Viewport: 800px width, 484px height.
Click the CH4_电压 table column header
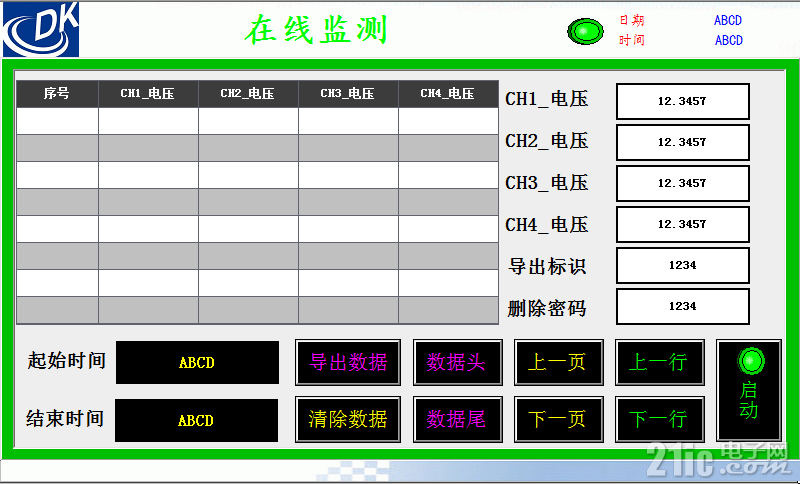[448, 94]
